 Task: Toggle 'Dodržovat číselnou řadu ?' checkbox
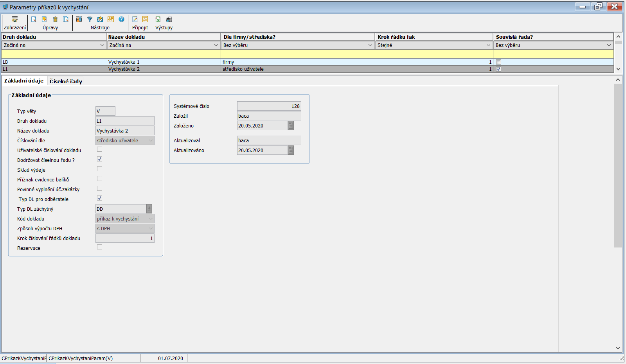point(99,159)
